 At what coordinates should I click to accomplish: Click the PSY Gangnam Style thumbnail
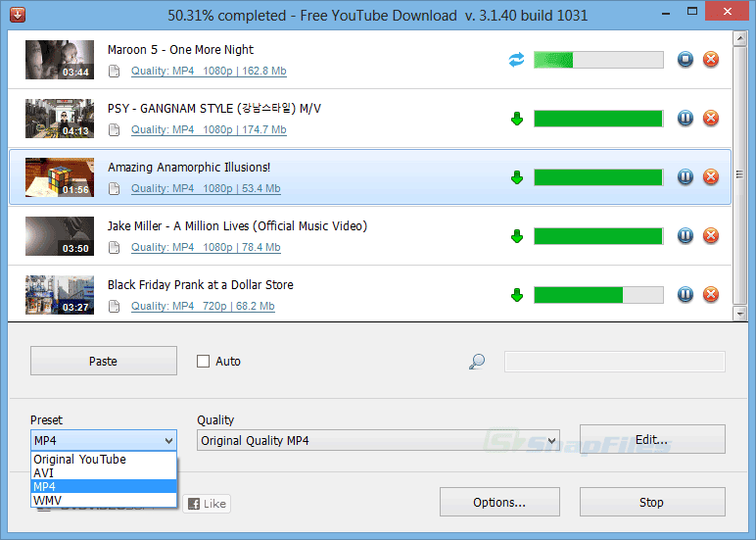pos(60,119)
